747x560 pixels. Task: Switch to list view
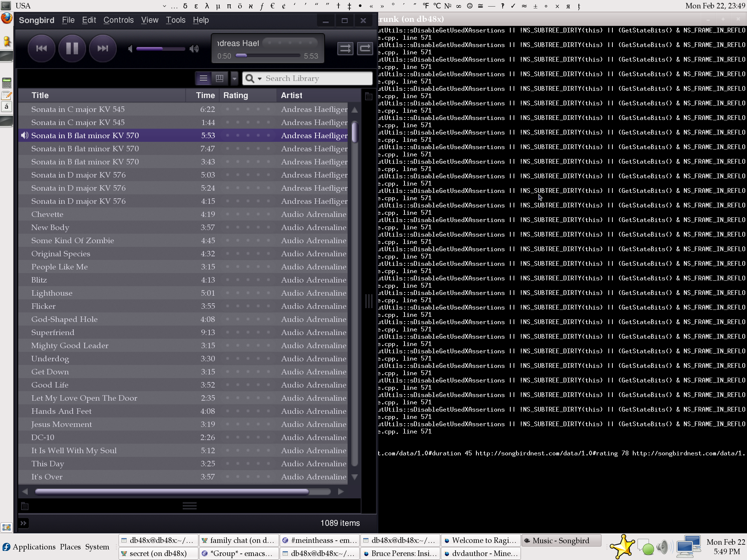(204, 78)
